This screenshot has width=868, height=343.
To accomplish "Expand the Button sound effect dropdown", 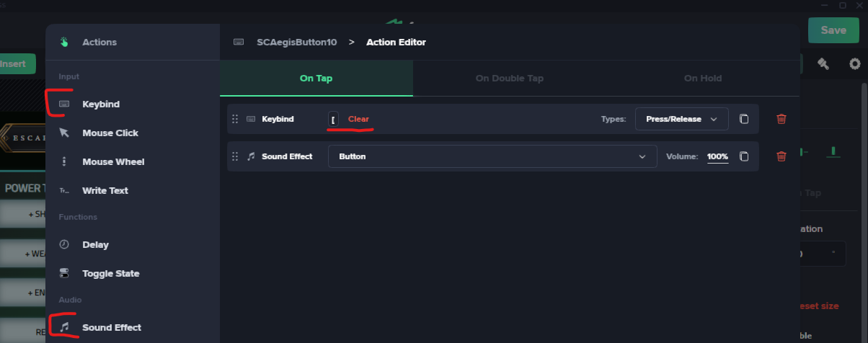I will tap(492, 156).
